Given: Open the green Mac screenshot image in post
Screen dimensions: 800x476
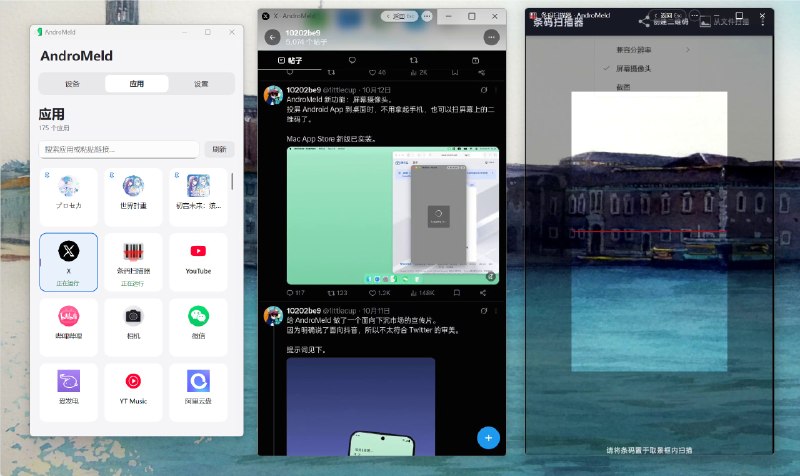Looking at the screenshot, I should point(392,215).
